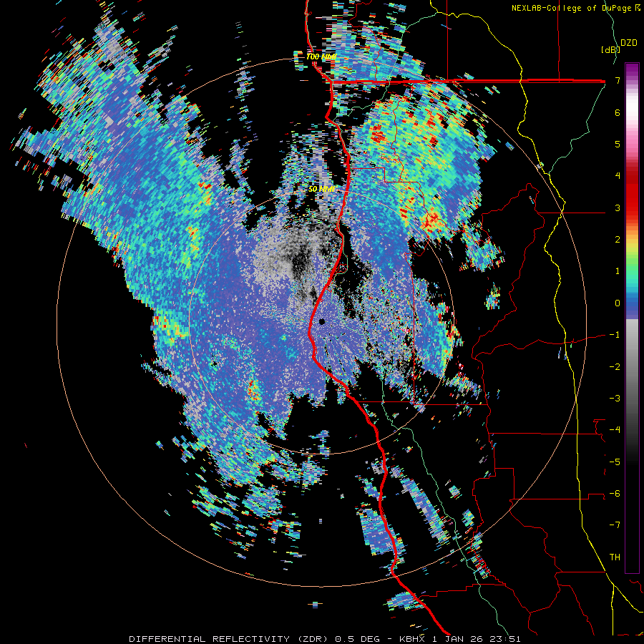Click the 7 value on the color scale
This screenshot has width=644, height=644.
pos(618,80)
